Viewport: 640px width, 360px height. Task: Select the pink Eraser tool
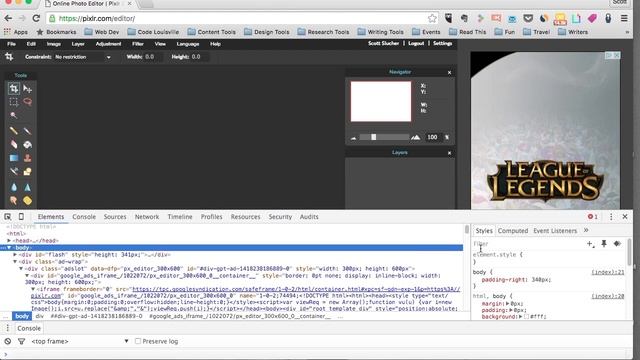pos(14,144)
